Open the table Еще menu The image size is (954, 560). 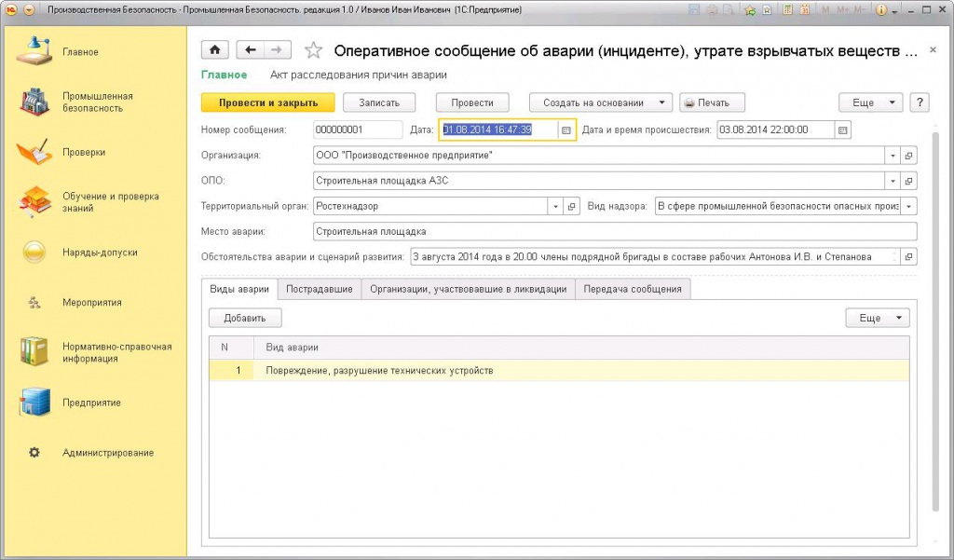[878, 318]
